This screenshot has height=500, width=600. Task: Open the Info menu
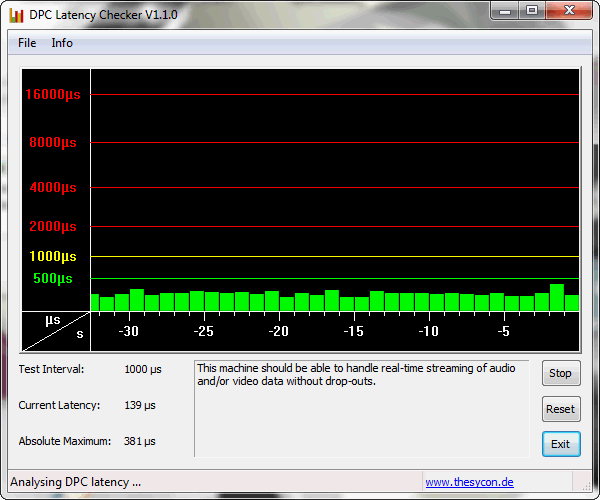pos(62,43)
